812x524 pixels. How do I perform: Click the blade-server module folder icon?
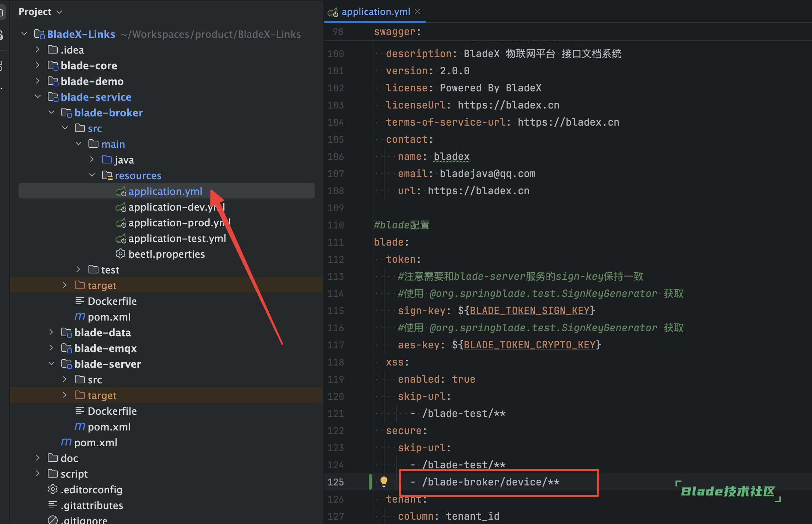[66, 364]
